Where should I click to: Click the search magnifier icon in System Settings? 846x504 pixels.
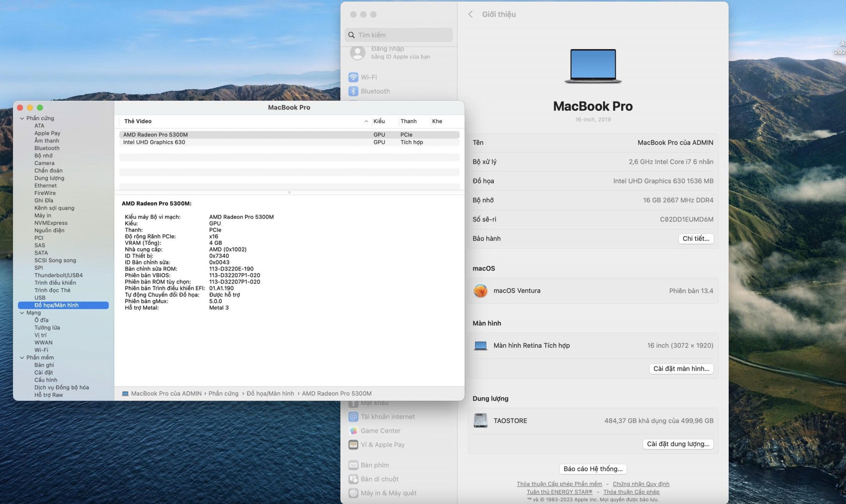352,35
